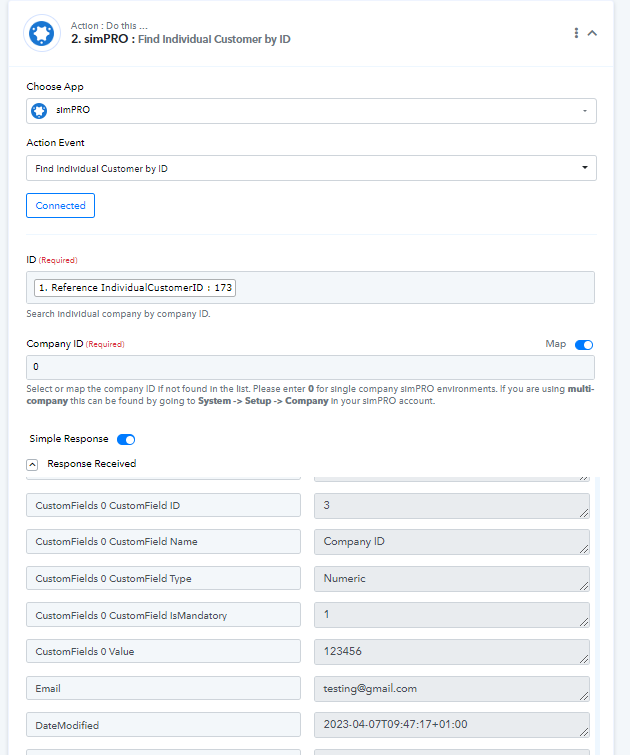Click the simPRO app icon in step header
The image size is (630, 755).
coord(42,33)
